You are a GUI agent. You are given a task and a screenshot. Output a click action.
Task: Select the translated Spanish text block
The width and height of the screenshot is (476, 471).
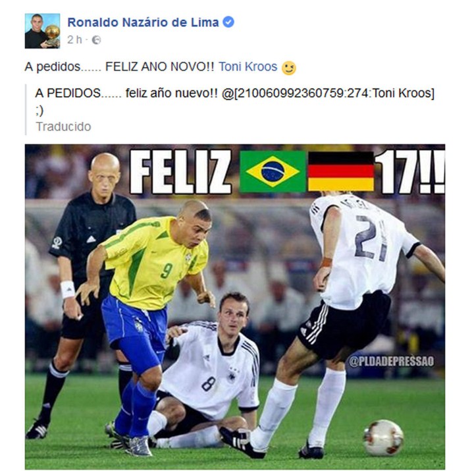(x=234, y=101)
